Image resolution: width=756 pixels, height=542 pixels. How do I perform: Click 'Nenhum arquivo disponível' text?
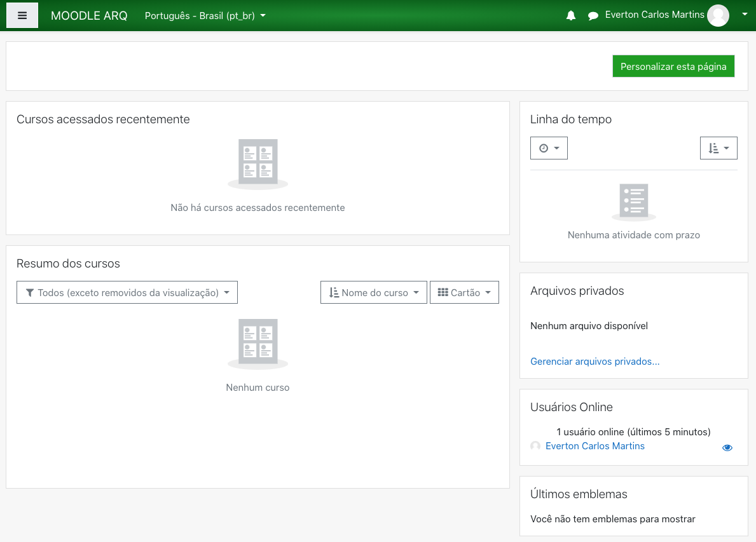pyautogui.click(x=589, y=326)
